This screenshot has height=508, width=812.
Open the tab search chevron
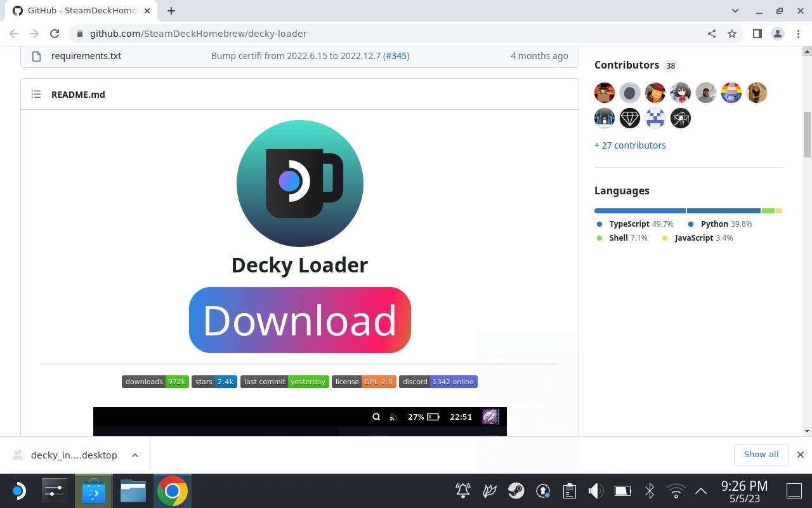click(x=735, y=10)
